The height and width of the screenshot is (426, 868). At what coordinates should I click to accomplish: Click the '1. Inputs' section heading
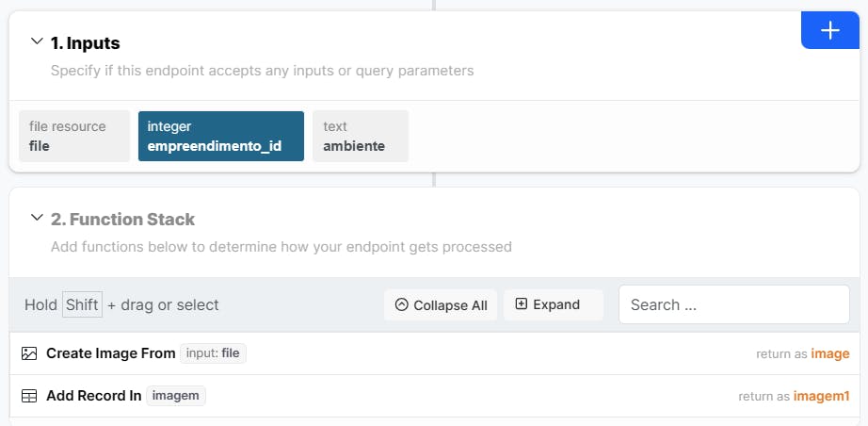(x=85, y=42)
